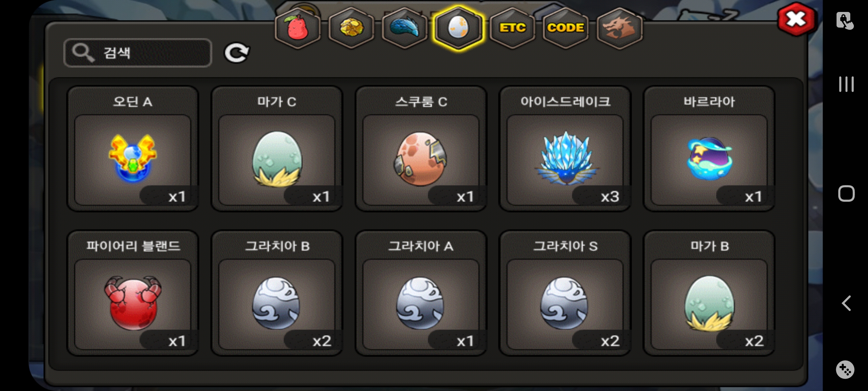Tap the Android back navigation arrow

point(846,303)
